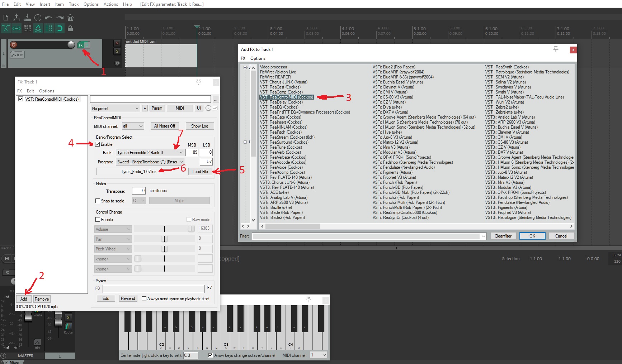The height and width of the screenshot is (364, 622).
Task: Click the Track 1 volume knob
Action: click(x=71, y=44)
